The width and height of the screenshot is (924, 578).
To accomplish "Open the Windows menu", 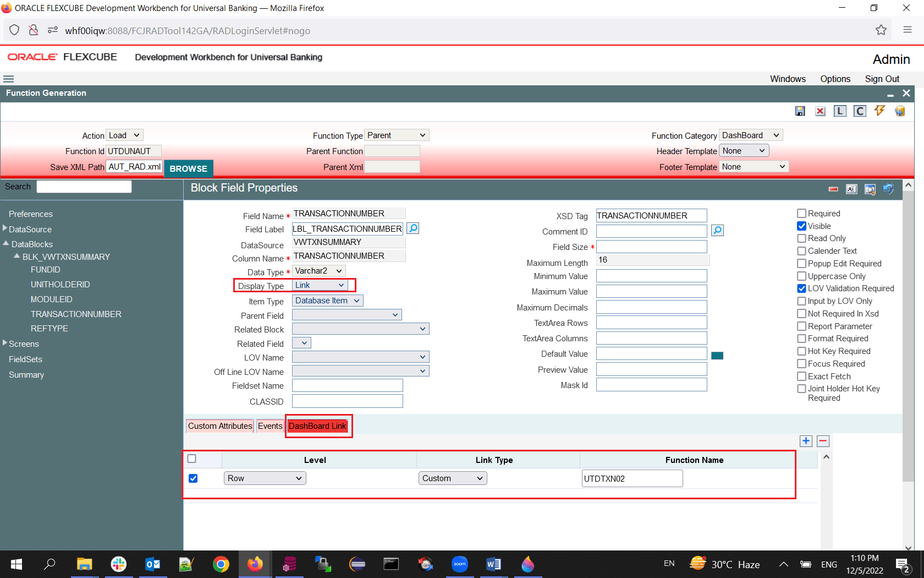I will coord(788,79).
